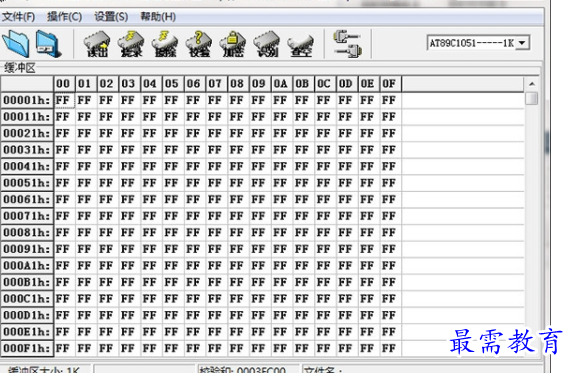
Task: Select the 0F column header
Action: point(391,84)
